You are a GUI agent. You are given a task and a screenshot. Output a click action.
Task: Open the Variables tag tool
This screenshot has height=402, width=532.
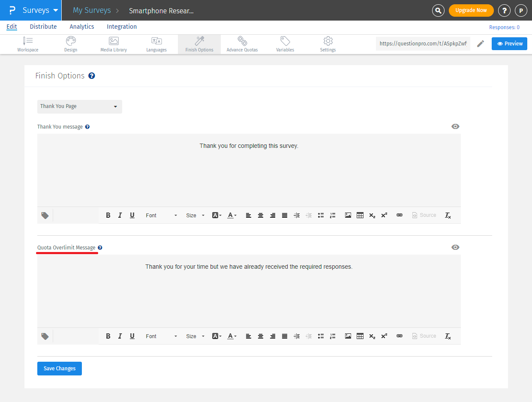coord(285,44)
